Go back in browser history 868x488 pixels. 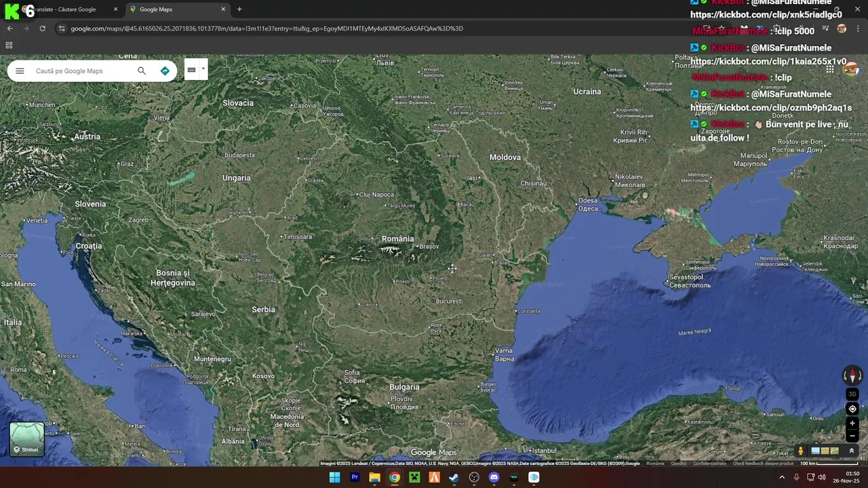click(9, 28)
